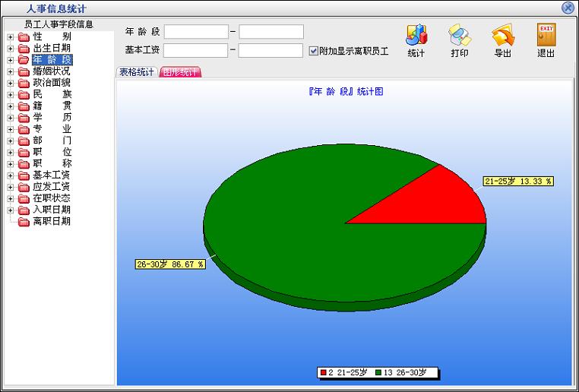This screenshot has height=392, width=579.
Task: Toggle the 附加显示离职员工 checkbox
Action: (314, 51)
